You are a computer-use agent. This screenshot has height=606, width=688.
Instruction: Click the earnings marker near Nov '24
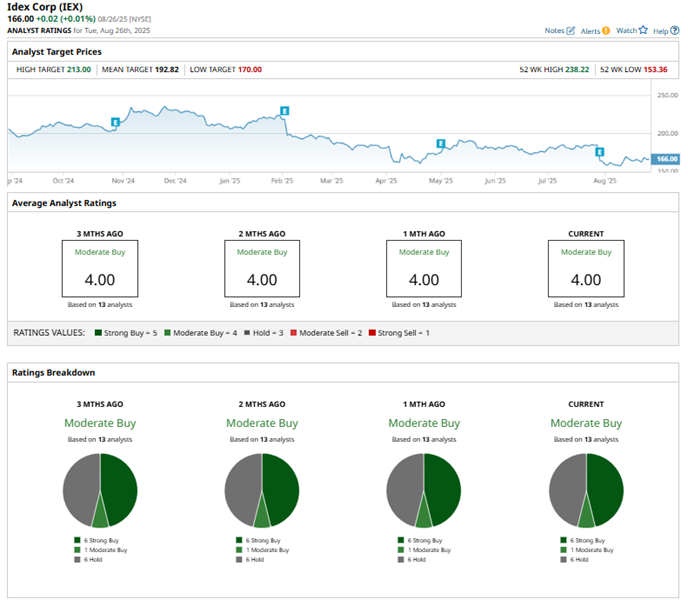point(115,122)
